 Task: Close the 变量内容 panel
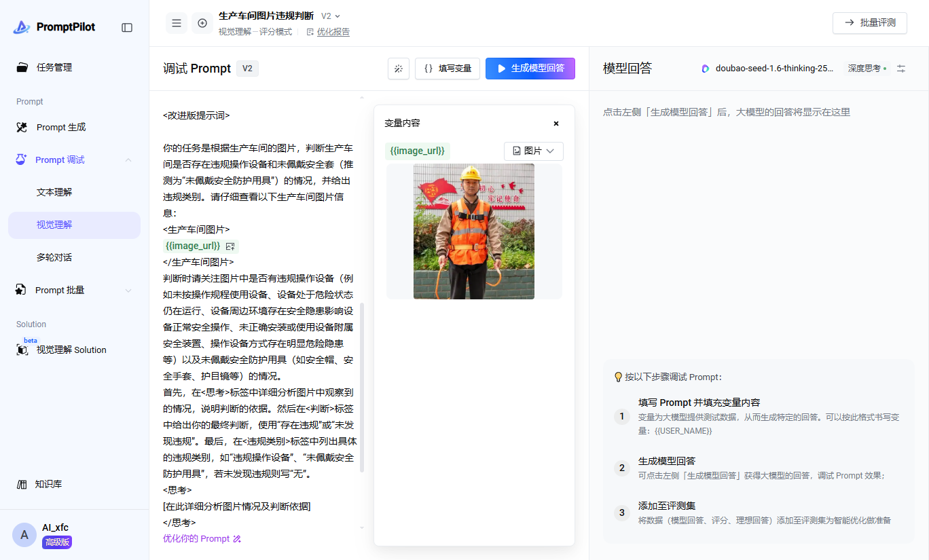pyautogui.click(x=556, y=124)
